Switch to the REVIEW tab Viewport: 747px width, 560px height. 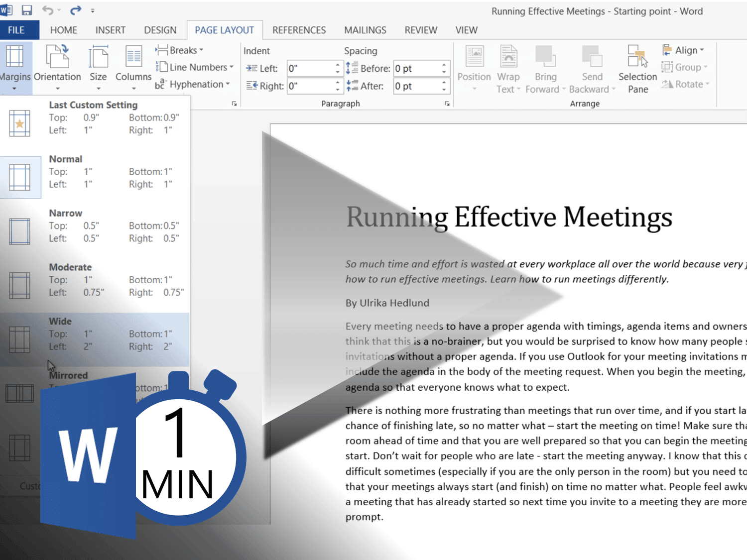[x=421, y=30]
